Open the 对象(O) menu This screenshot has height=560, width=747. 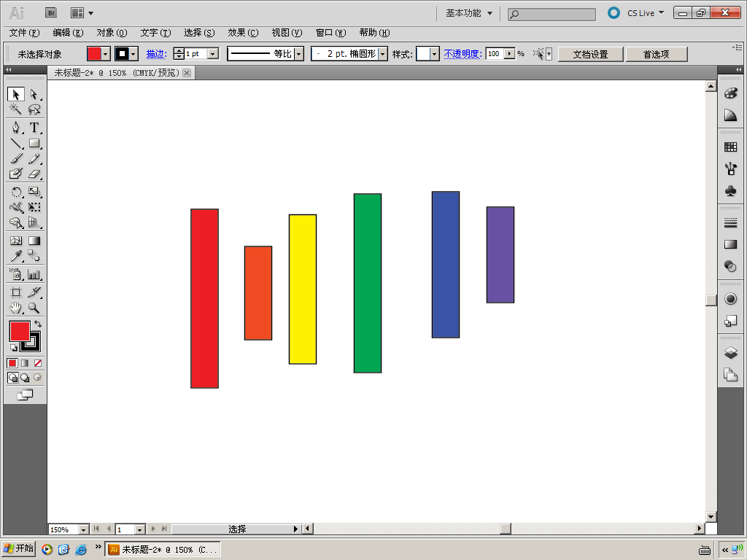click(112, 33)
